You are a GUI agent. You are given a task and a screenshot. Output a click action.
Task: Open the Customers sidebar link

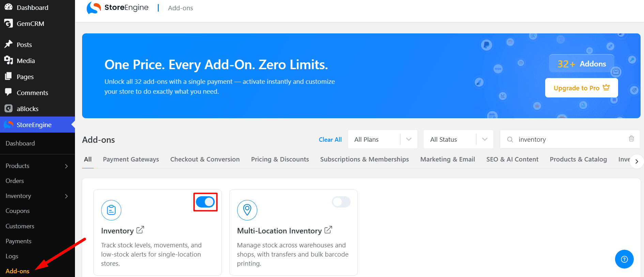click(x=20, y=226)
